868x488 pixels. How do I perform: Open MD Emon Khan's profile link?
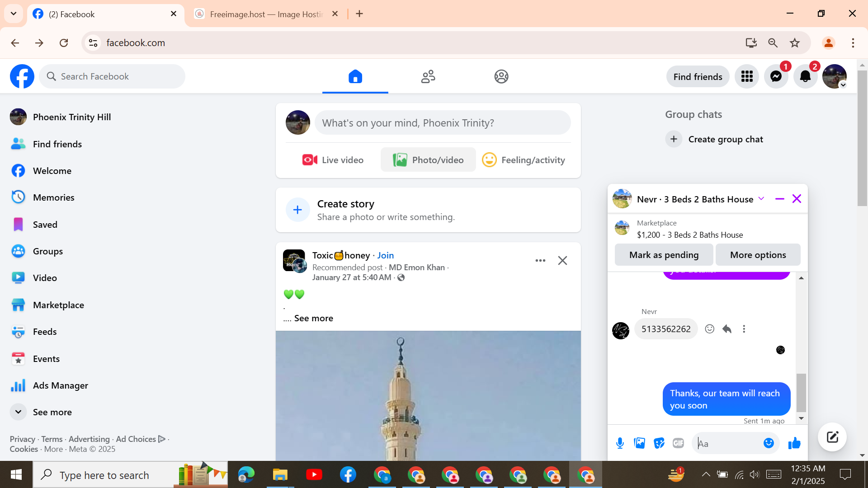tap(417, 267)
